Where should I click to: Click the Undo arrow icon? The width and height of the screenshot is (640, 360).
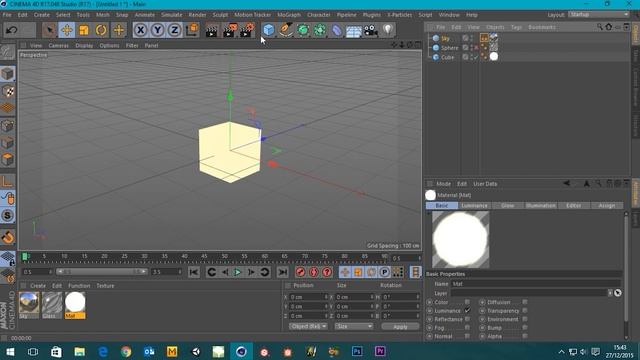tap(12, 30)
